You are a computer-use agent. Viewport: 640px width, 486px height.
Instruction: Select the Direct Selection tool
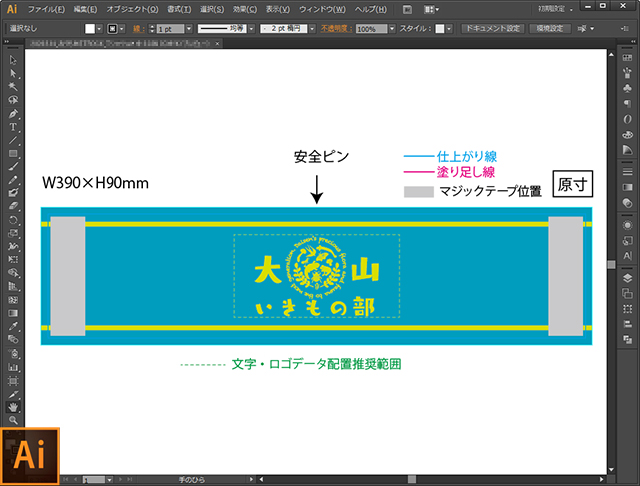[x=12, y=74]
